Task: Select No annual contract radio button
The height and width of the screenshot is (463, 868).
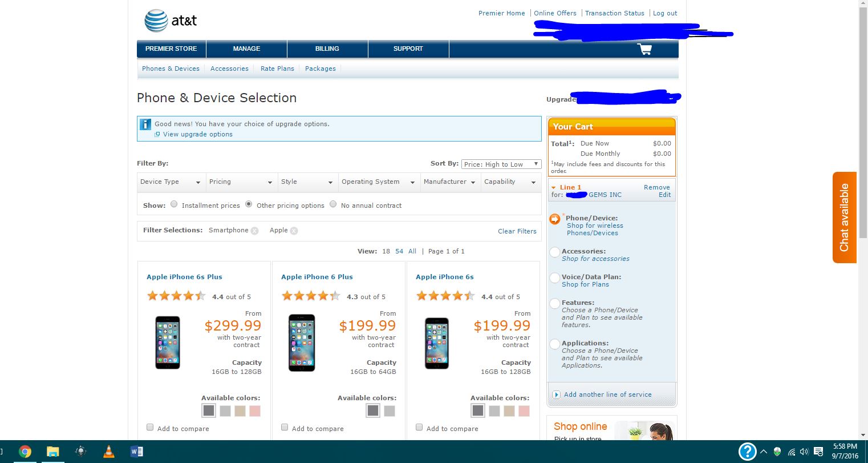Action: (x=333, y=204)
